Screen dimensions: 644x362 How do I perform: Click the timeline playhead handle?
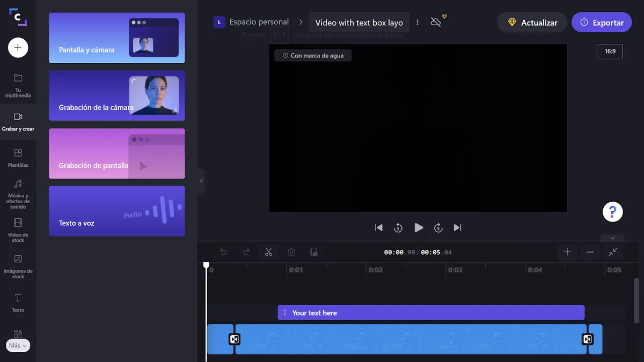click(x=206, y=265)
